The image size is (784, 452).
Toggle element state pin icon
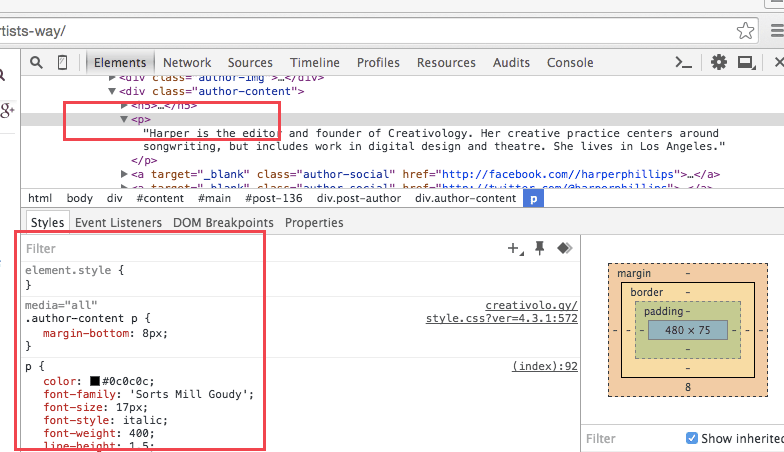pos(540,248)
